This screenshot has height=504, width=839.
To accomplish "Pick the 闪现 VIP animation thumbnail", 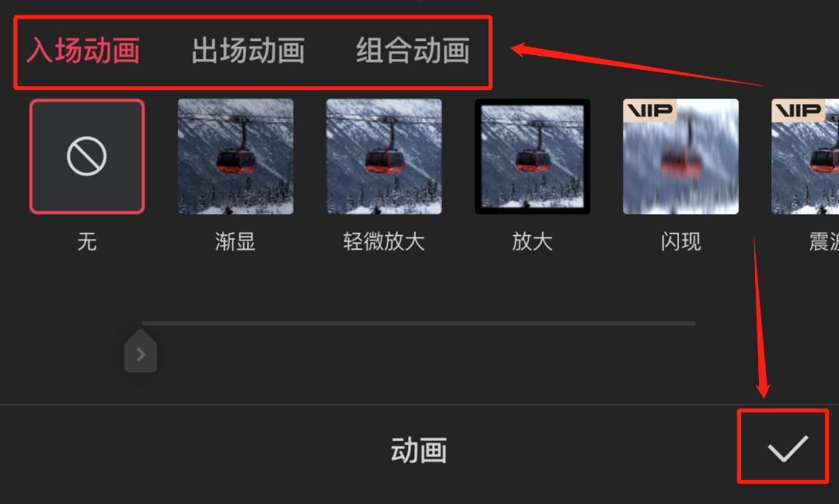I will 681,156.
